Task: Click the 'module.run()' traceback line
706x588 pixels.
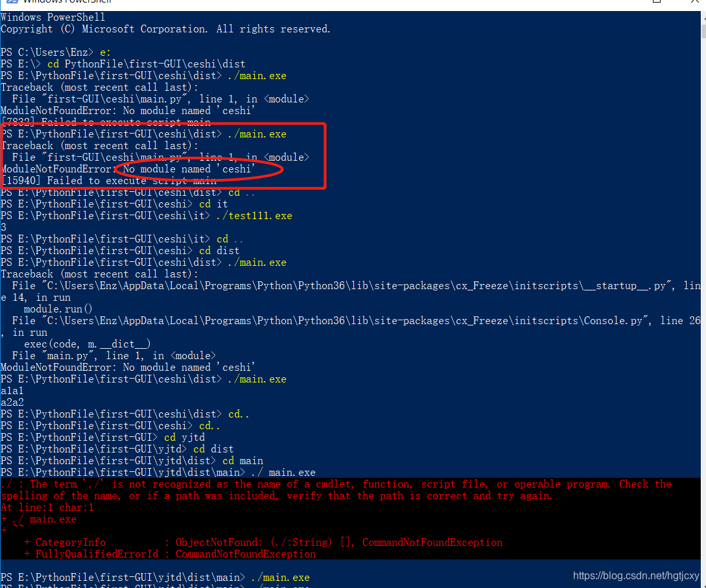Action: (x=58, y=309)
